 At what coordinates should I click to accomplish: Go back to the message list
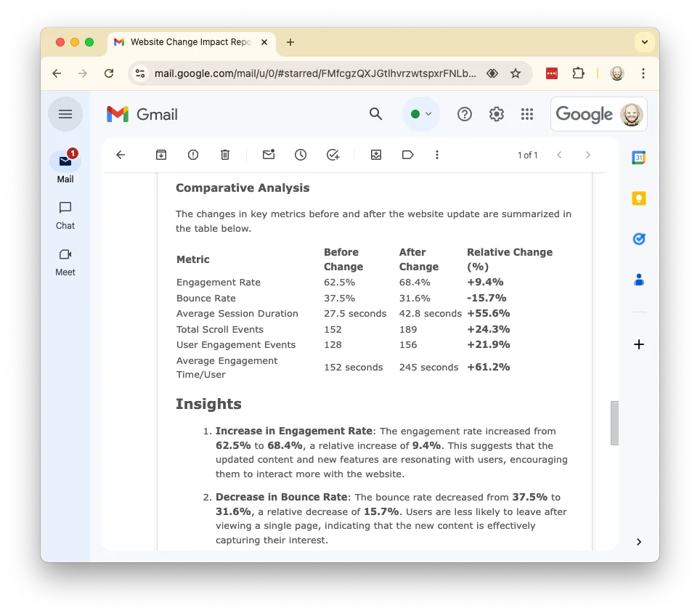pyautogui.click(x=121, y=155)
